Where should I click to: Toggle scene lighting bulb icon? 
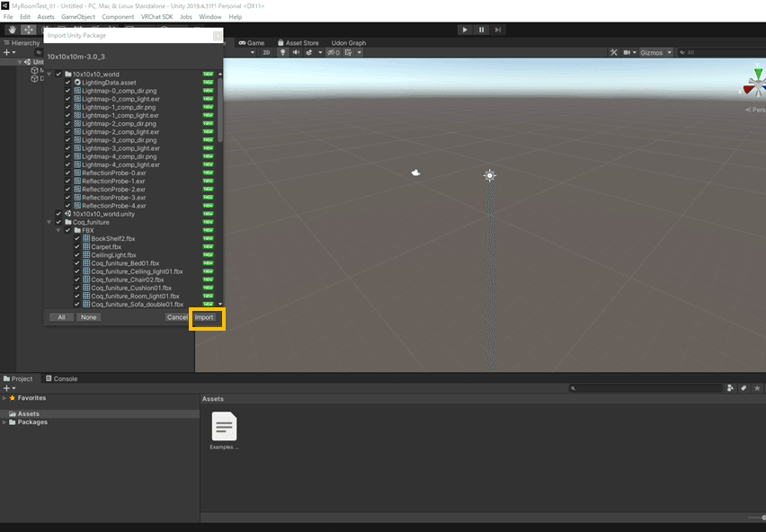(282, 52)
